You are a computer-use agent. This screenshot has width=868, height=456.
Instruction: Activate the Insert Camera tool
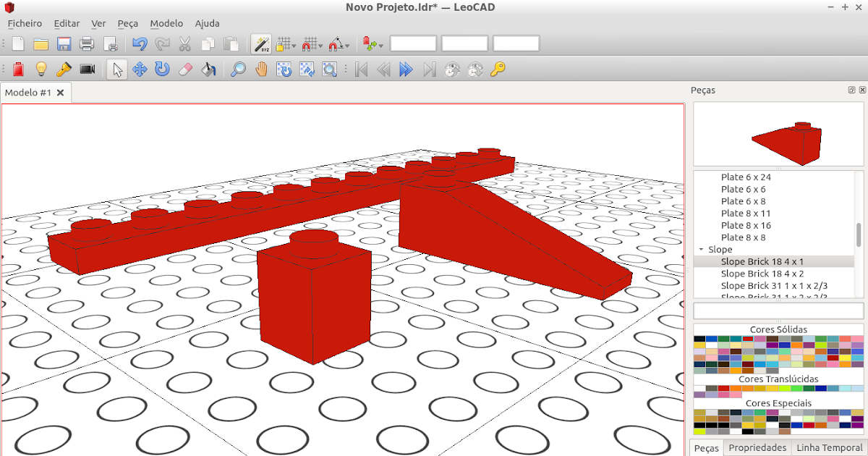(88, 69)
